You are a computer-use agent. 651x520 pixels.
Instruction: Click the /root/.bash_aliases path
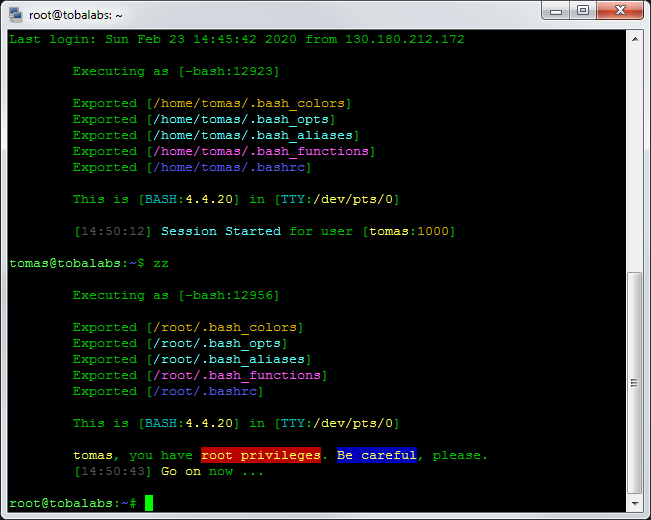tap(229, 360)
